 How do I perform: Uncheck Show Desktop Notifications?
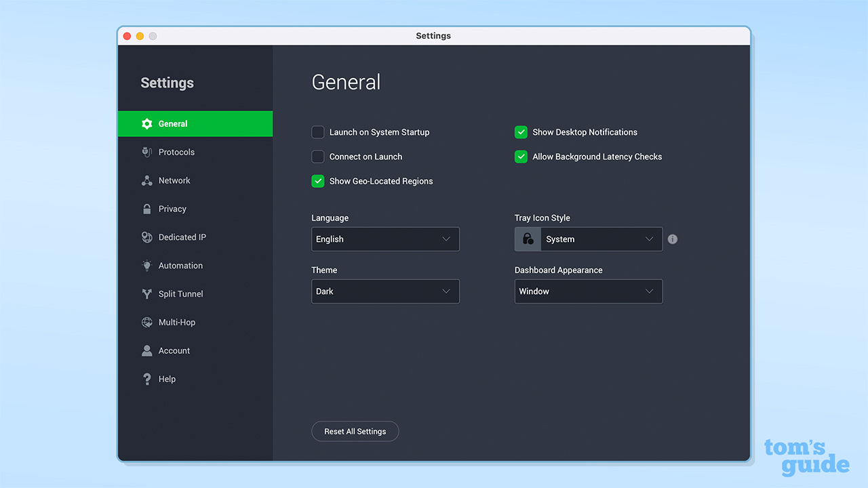(521, 132)
